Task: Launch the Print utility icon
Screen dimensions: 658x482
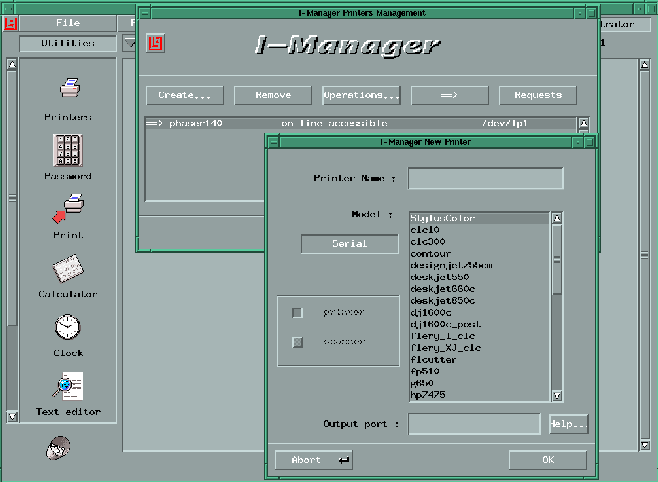Action: click(67, 210)
